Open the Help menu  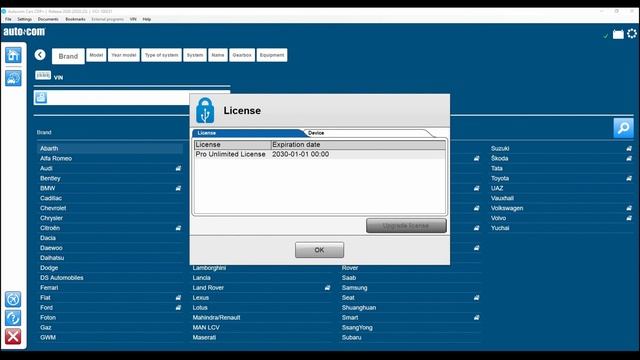147,19
